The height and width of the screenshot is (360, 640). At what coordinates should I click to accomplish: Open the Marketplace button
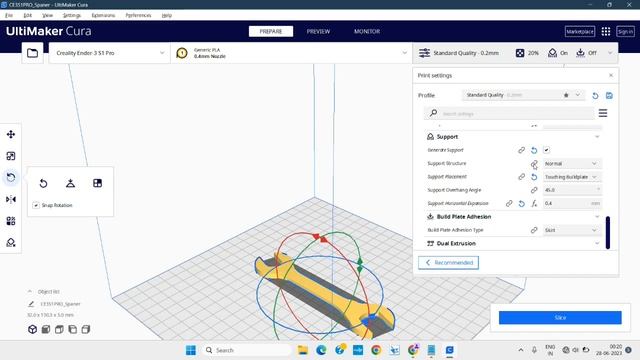click(580, 31)
